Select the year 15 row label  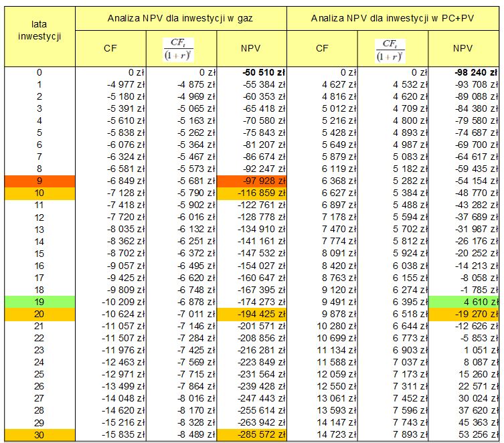click(39, 254)
